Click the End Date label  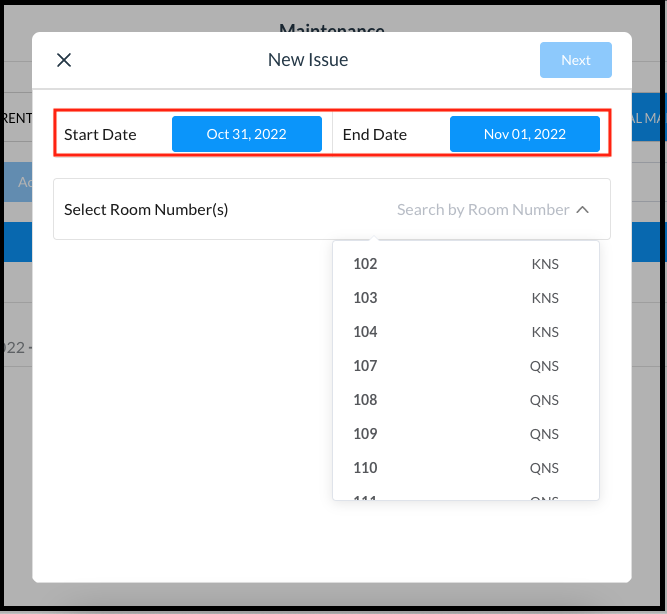coord(374,134)
